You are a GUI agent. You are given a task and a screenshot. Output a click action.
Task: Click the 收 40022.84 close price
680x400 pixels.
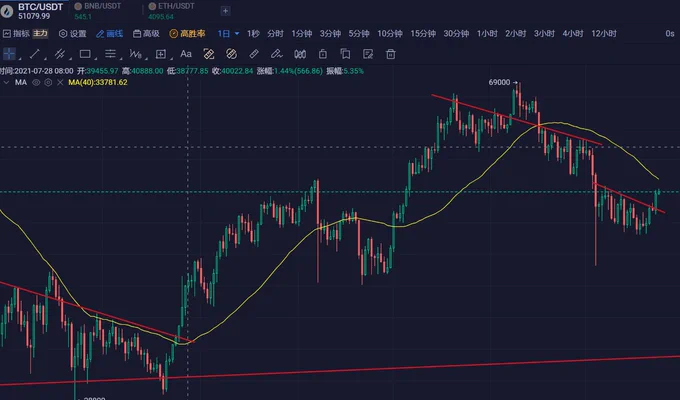point(232,71)
